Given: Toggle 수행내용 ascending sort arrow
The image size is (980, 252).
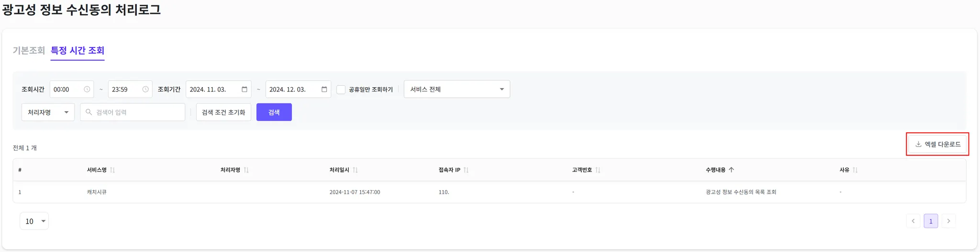Looking at the screenshot, I should tap(731, 170).
